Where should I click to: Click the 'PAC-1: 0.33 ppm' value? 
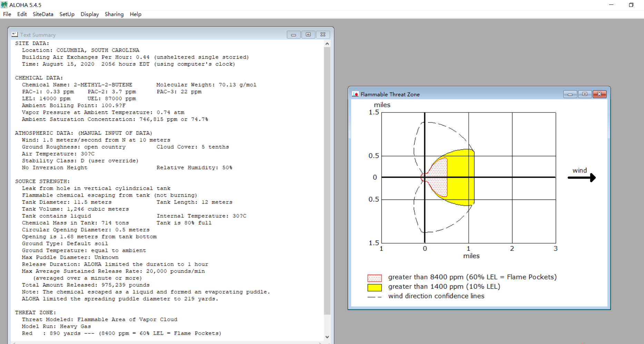[48, 92]
